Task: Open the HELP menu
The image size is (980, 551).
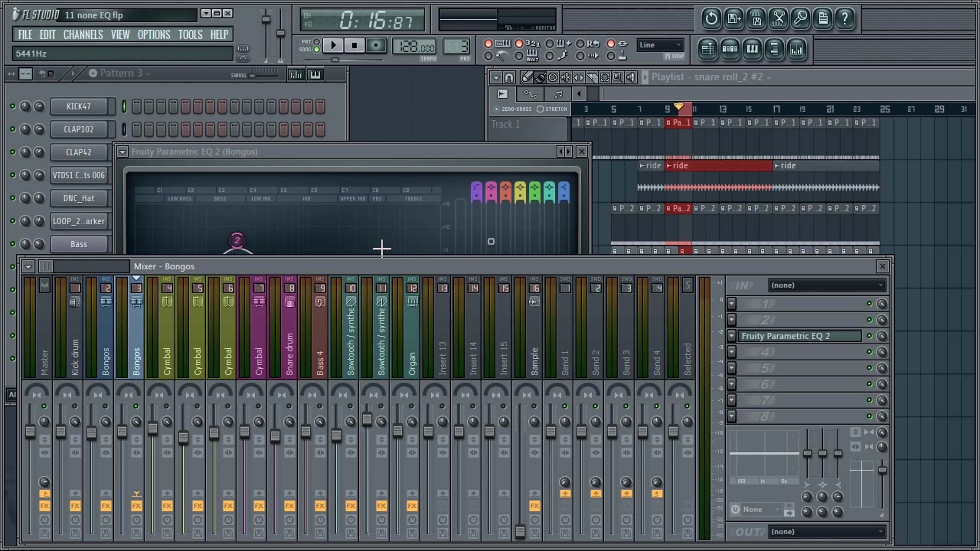Action: [219, 35]
